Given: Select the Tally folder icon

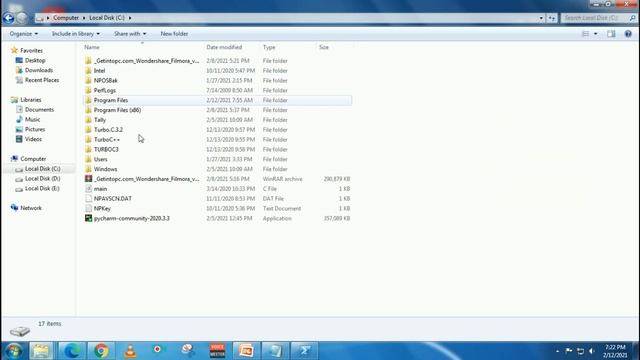Looking at the screenshot, I should [88, 120].
